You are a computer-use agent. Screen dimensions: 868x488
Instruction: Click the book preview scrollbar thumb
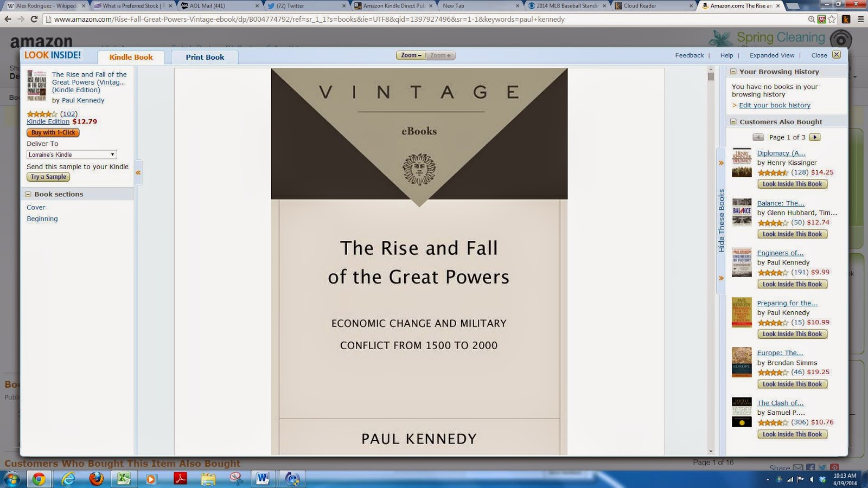(x=711, y=76)
